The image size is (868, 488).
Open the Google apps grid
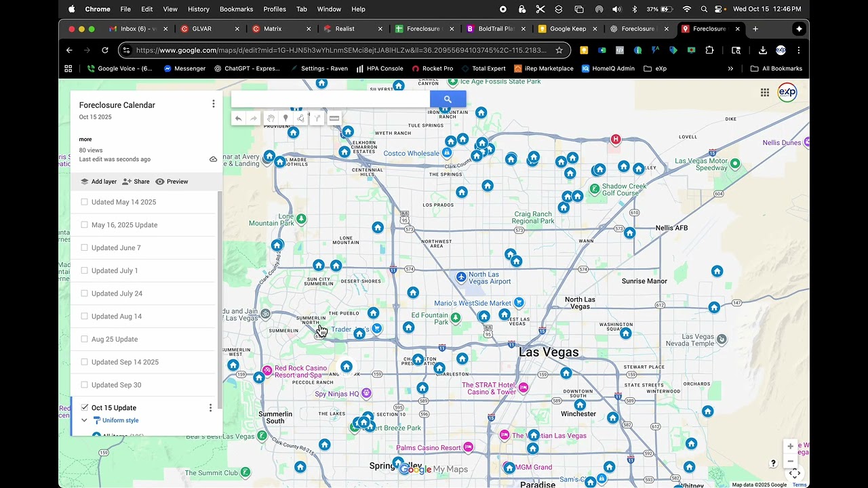coord(764,93)
